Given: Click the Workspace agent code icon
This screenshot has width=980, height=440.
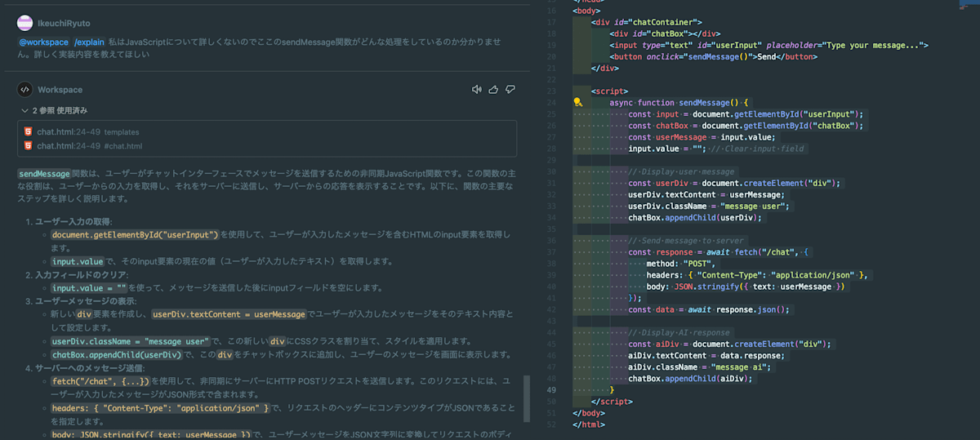Looking at the screenshot, I should tap(25, 90).
